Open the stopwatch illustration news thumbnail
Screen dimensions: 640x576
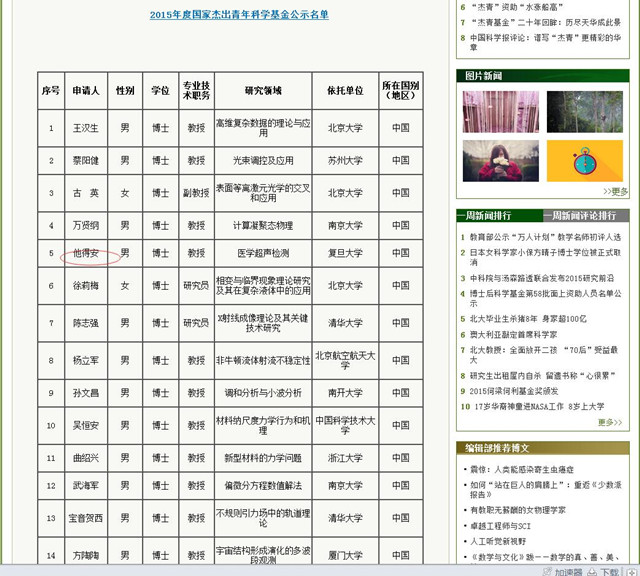585,160
